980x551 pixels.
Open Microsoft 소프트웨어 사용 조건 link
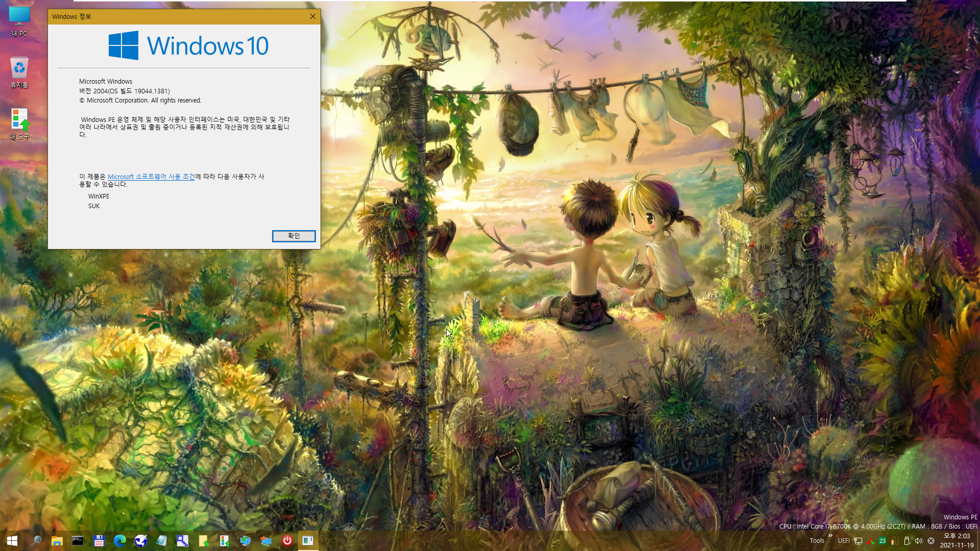[x=151, y=177]
